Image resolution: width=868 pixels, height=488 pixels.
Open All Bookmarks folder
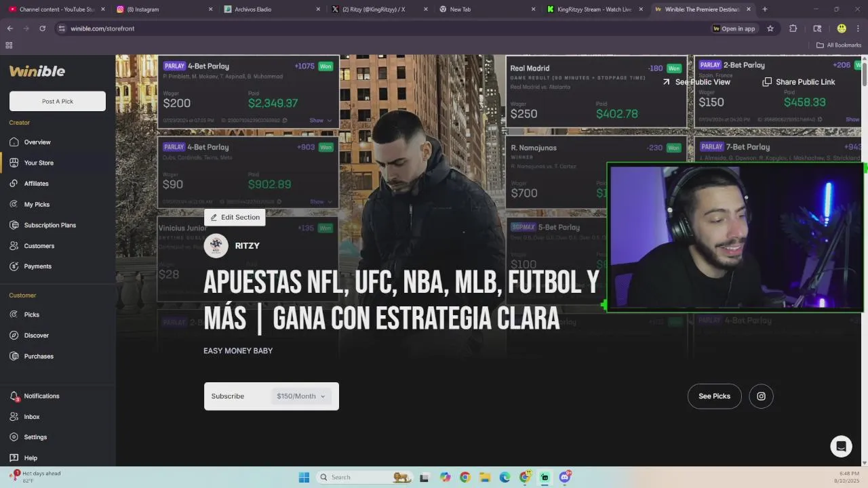pyautogui.click(x=839, y=45)
